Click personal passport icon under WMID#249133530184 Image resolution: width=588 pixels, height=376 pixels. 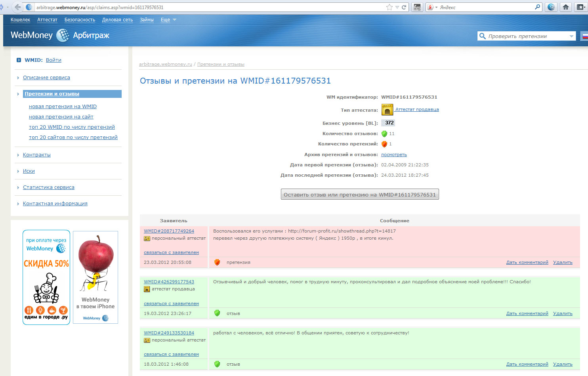[x=147, y=340]
